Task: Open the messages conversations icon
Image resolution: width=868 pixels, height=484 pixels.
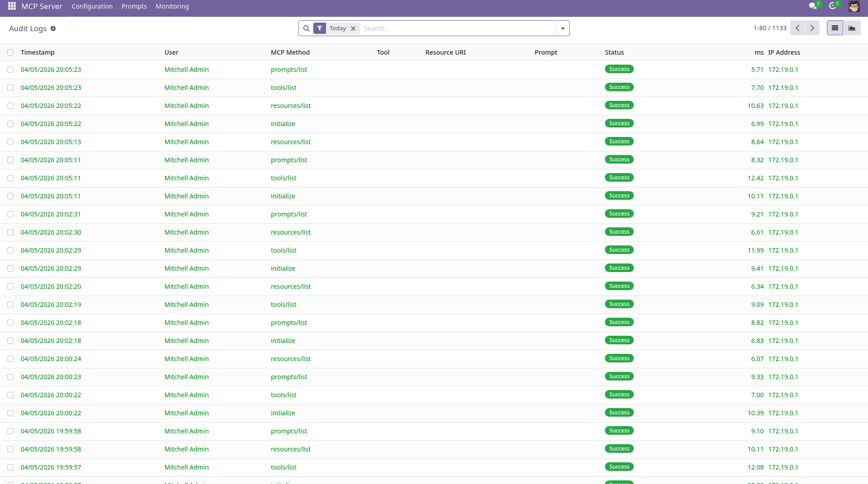Action: 812,6
